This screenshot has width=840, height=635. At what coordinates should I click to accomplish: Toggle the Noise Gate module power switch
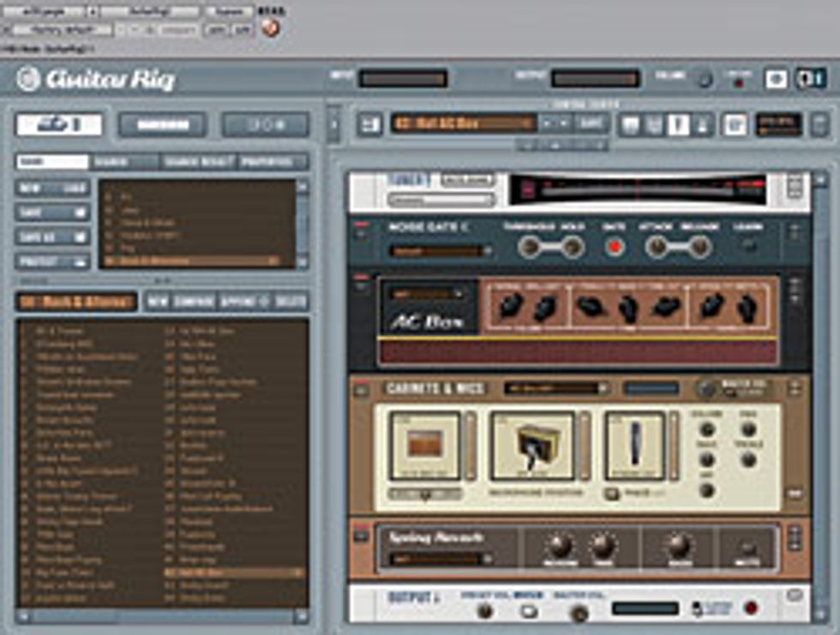[363, 231]
